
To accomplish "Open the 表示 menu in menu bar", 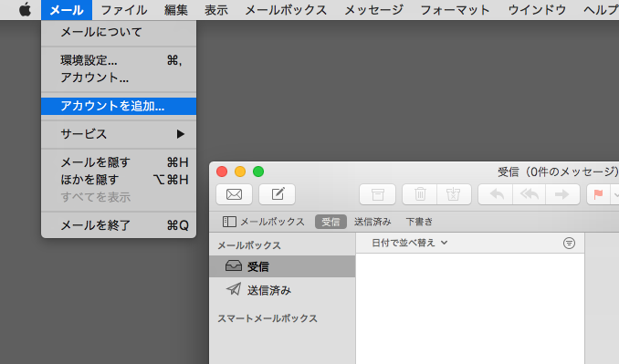I will [x=216, y=10].
